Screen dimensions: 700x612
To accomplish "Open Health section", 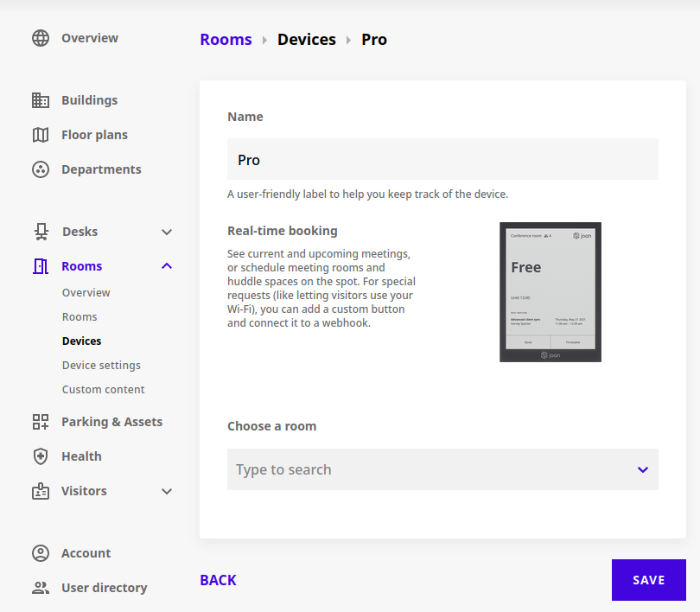I will click(x=82, y=456).
